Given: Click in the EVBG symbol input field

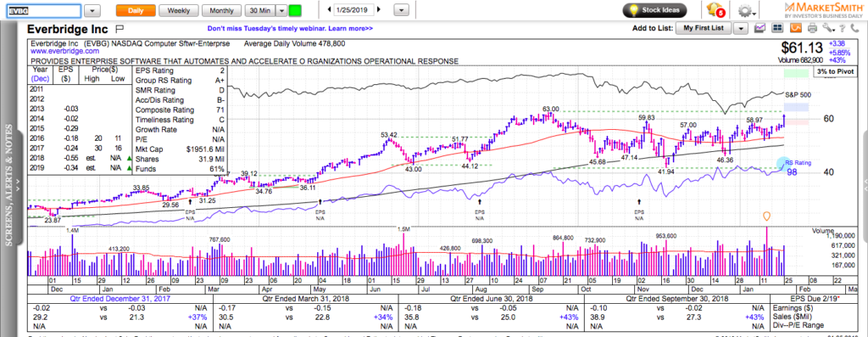Looking at the screenshot, I should [43, 10].
